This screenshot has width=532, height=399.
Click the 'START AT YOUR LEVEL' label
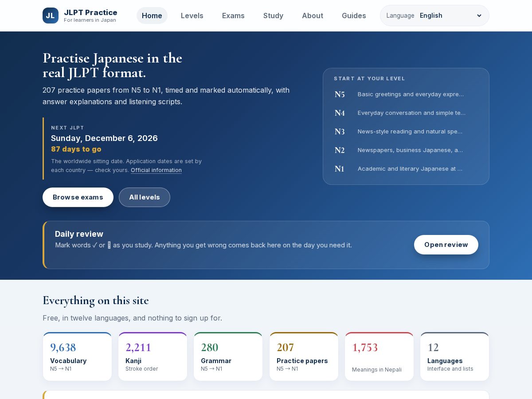(369, 78)
